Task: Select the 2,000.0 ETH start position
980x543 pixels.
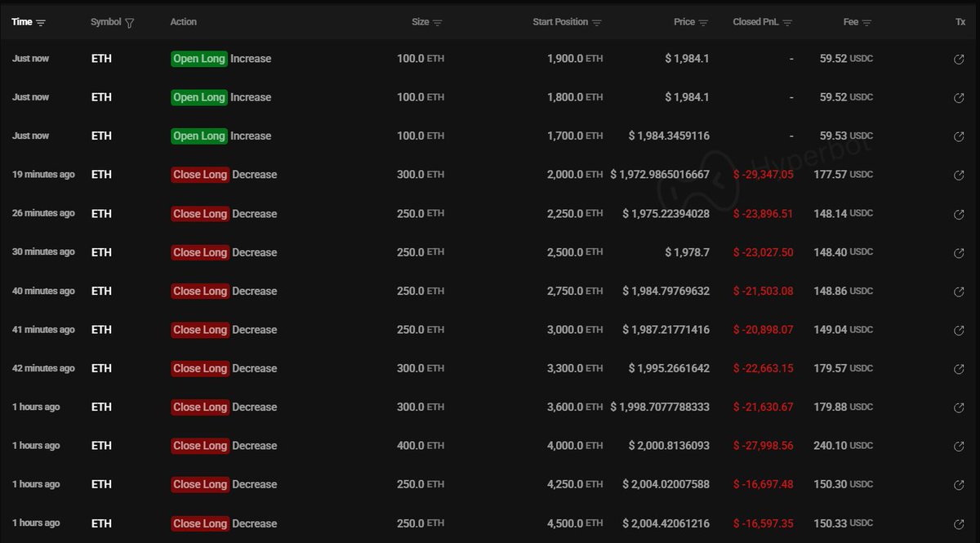Action: pyautogui.click(x=575, y=175)
